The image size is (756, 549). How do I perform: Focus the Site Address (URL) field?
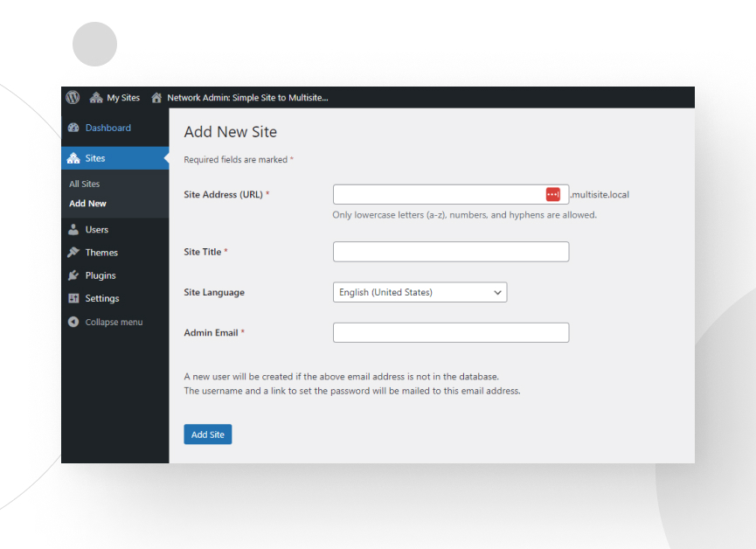pos(451,194)
